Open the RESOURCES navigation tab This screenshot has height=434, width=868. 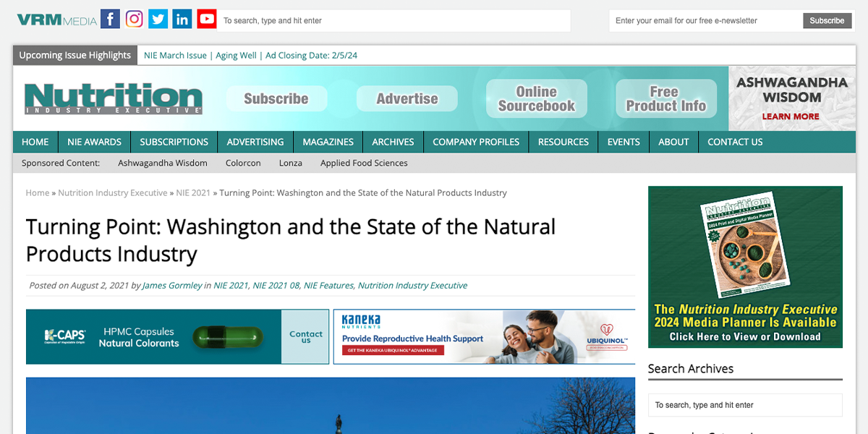coord(563,142)
